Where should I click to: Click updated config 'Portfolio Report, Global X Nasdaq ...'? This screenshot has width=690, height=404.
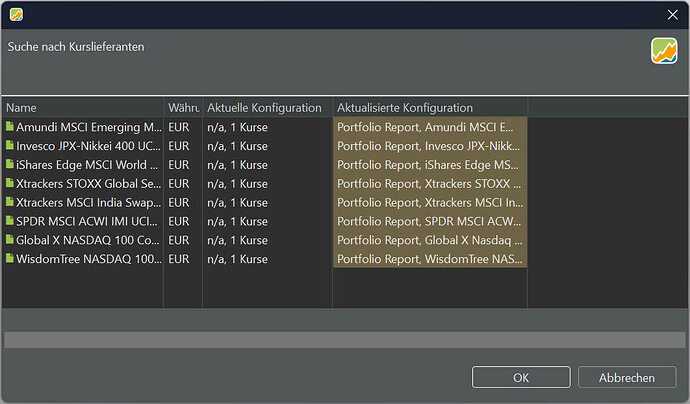(430, 241)
